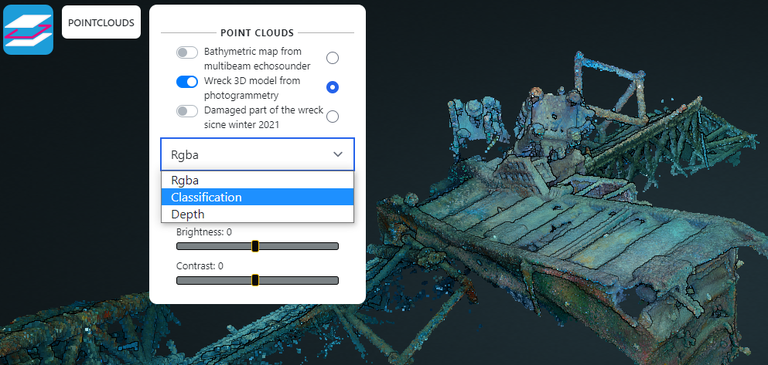Collapse the dropdown using its chevron arrow

coord(338,154)
